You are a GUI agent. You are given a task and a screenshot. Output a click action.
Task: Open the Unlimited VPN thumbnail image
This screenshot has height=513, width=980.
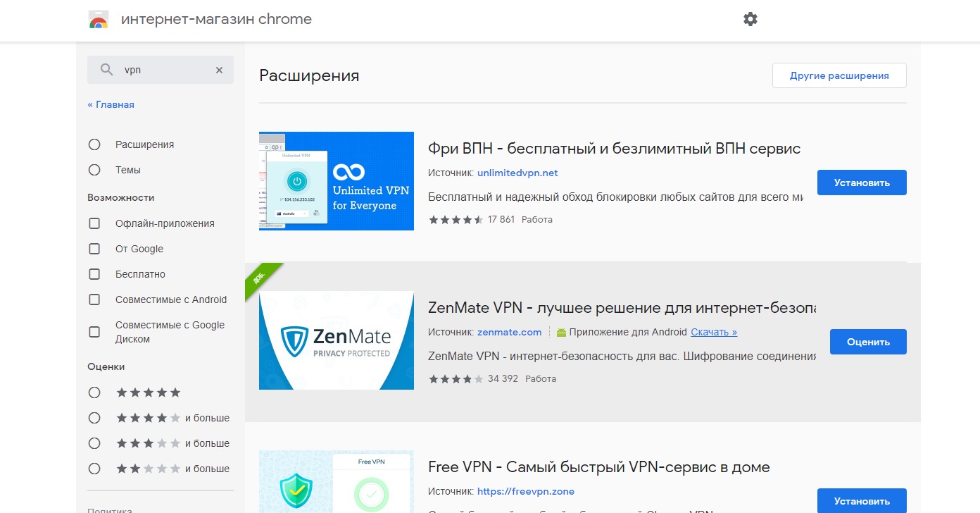point(337,180)
